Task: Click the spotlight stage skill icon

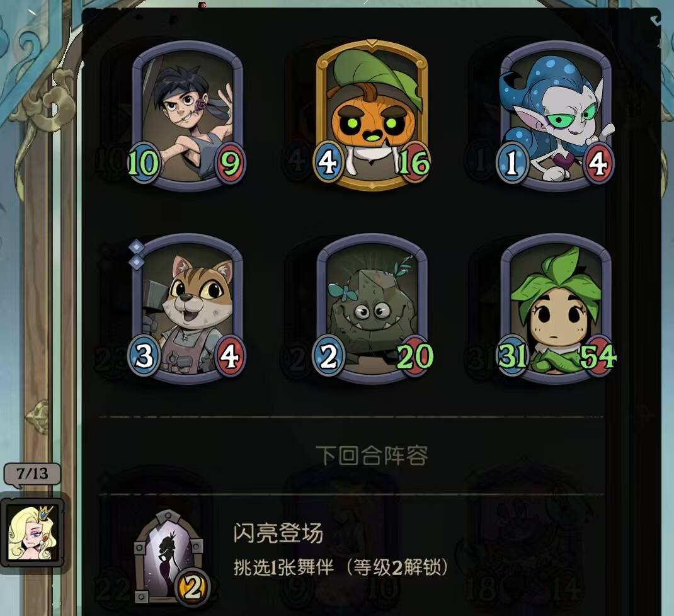Action: [169, 554]
